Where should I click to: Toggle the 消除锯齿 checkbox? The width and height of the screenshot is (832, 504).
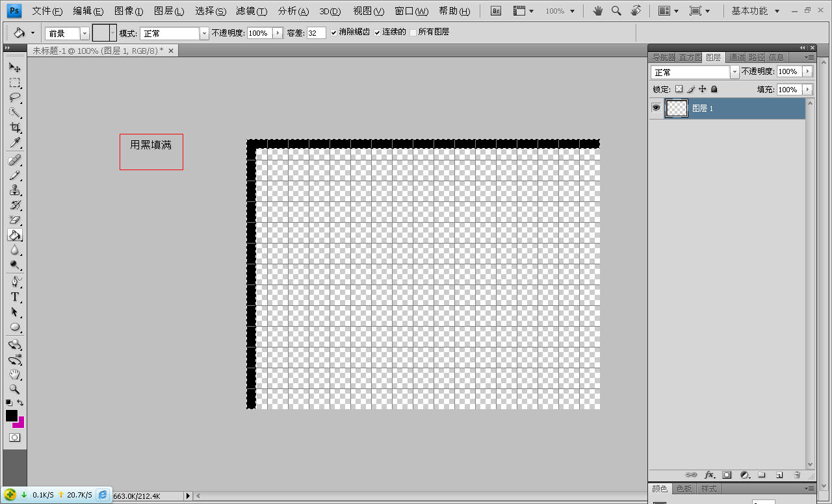334,32
